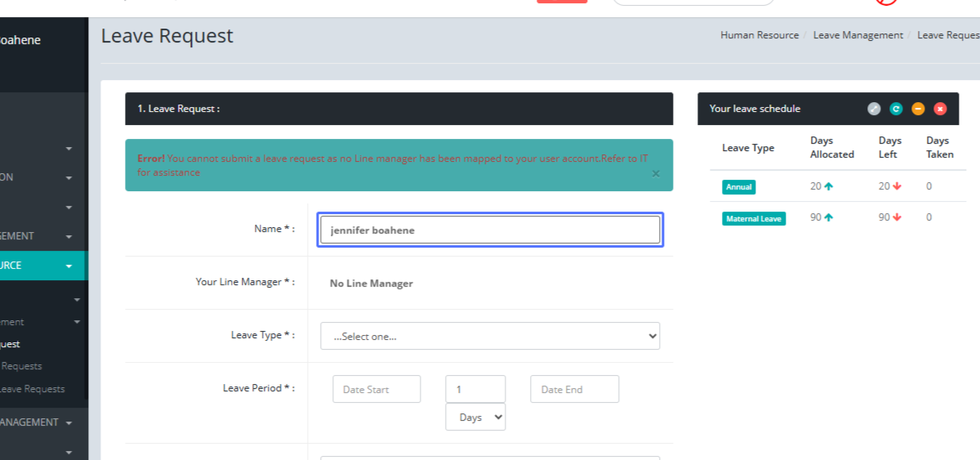Expand the leave schedule panel to fullscreen
This screenshot has height=460, width=980.
point(874,109)
